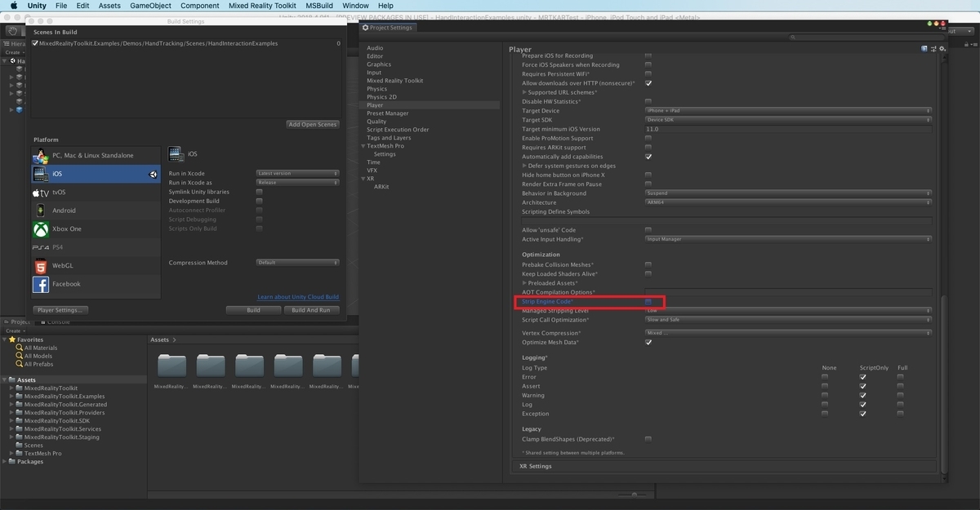
Task: Click the Packages folder icon
Action: 12,462
